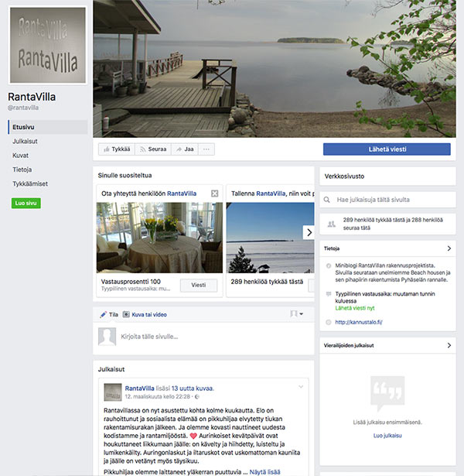Click the pencil Tila status icon

(103, 314)
